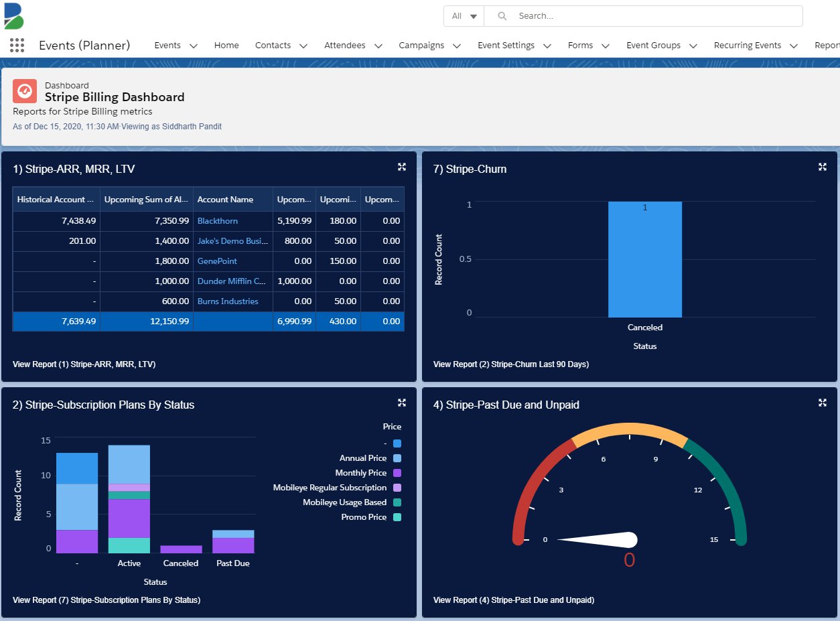Click the Events (Planner) app name
The height and width of the screenshot is (621, 840).
[x=84, y=46]
